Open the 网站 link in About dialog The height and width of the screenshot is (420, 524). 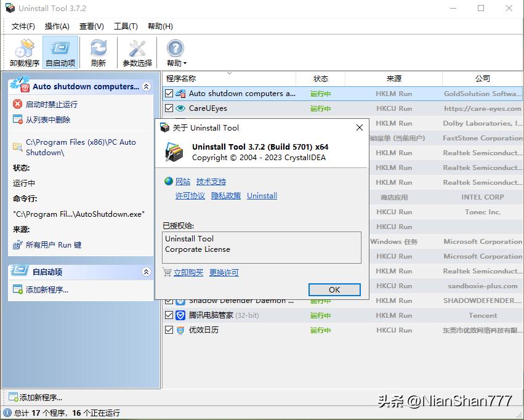[x=183, y=182]
